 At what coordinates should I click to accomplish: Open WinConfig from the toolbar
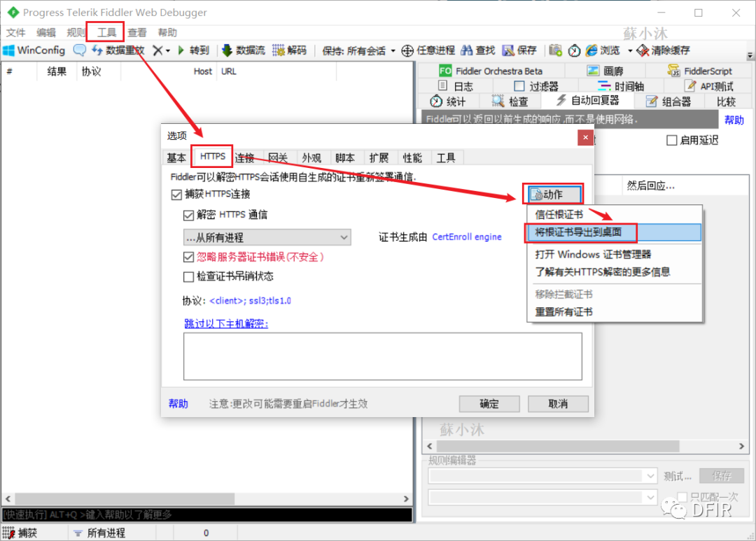[34, 50]
